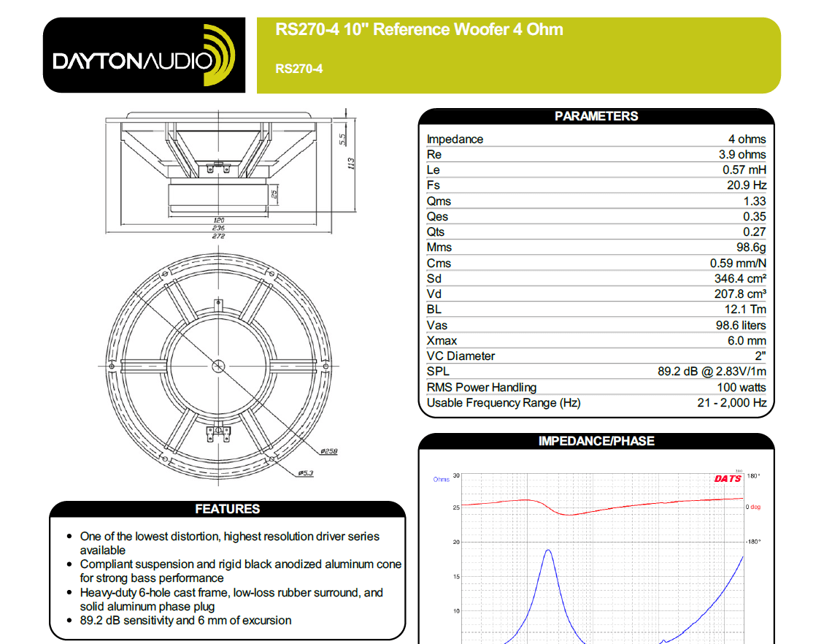
Task: Select the '89.2 dB @ 2.83V/1m' SPL value
Action: pos(712,371)
